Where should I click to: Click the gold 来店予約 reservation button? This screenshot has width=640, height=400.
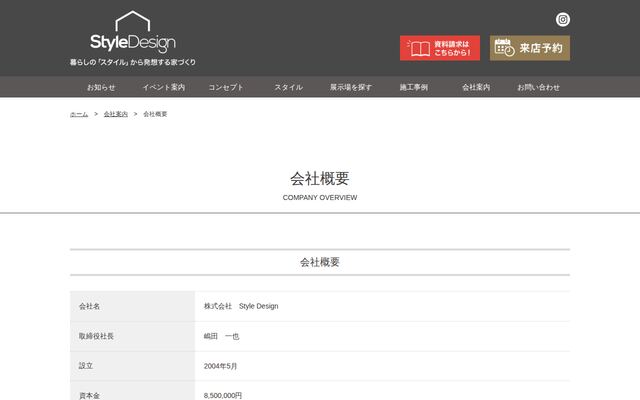point(530,48)
